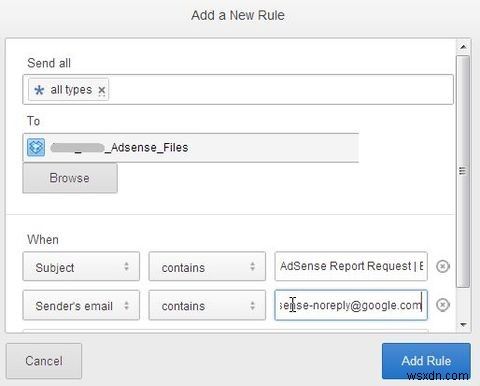Click the Browse button
The image size is (480, 386).
pos(70,178)
